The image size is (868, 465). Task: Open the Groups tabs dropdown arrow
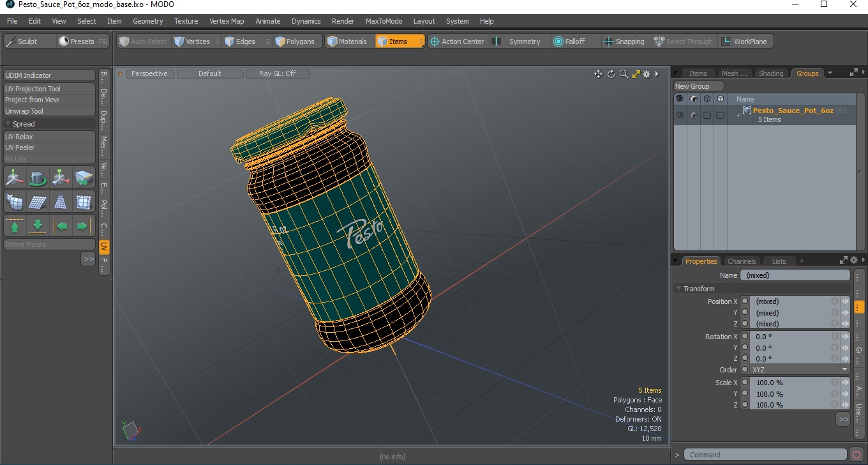coord(830,73)
